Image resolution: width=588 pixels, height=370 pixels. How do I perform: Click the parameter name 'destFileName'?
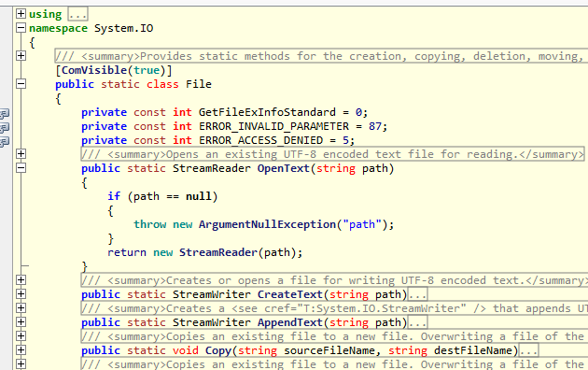point(473,350)
